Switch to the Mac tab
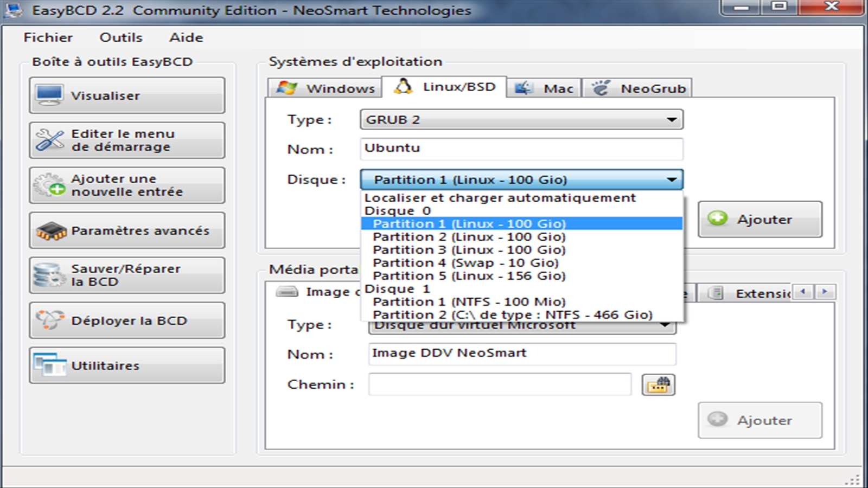868x488 pixels. coord(544,88)
